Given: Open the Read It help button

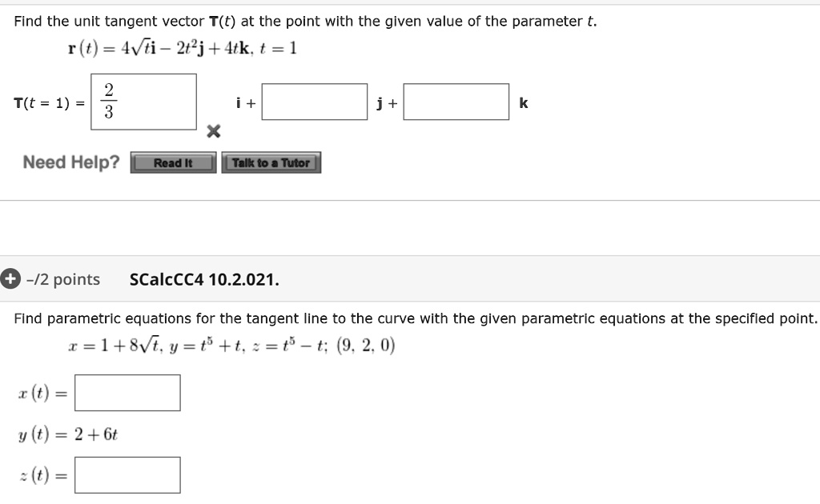Looking at the screenshot, I should (x=173, y=163).
